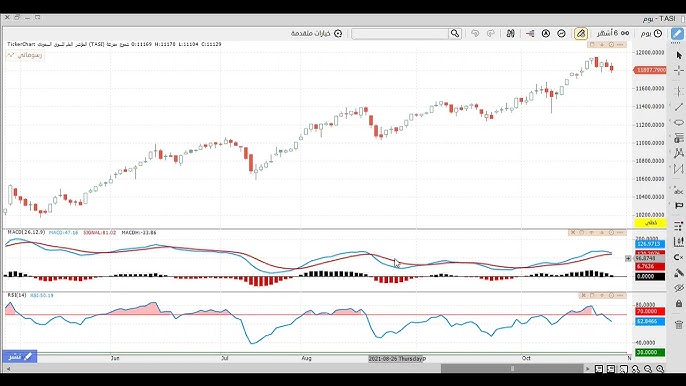Viewport: 686px width, 386px height.
Task: Zoom out using bottom magnifier minus icon
Action: (648, 369)
